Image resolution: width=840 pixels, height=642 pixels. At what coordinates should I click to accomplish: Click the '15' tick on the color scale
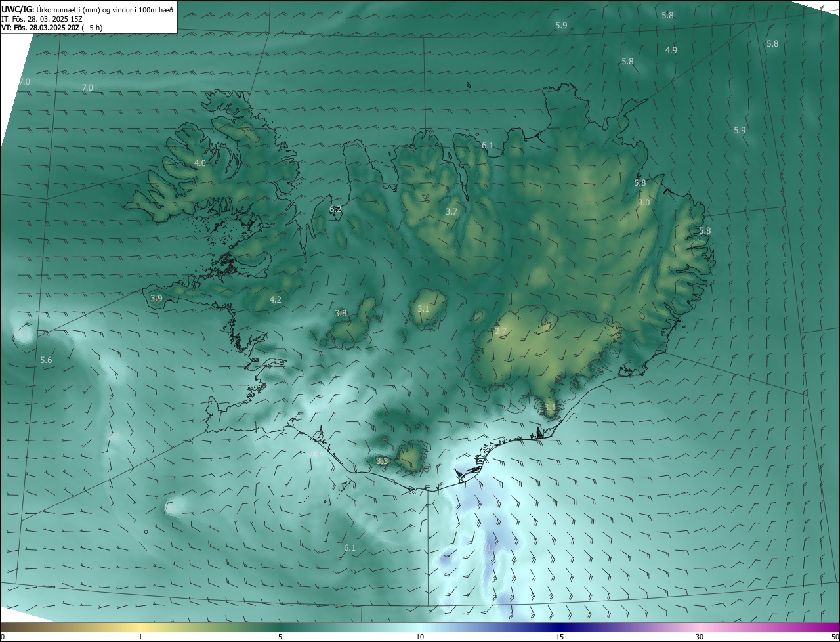coord(560,637)
